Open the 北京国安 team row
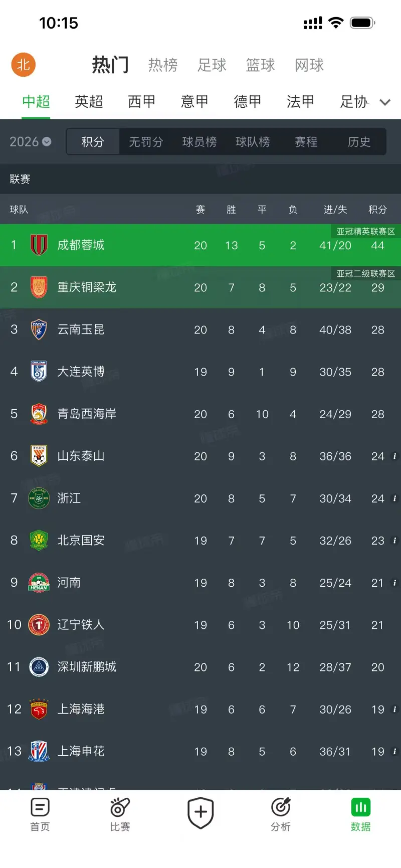This screenshot has height=868, width=401. [x=200, y=541]
